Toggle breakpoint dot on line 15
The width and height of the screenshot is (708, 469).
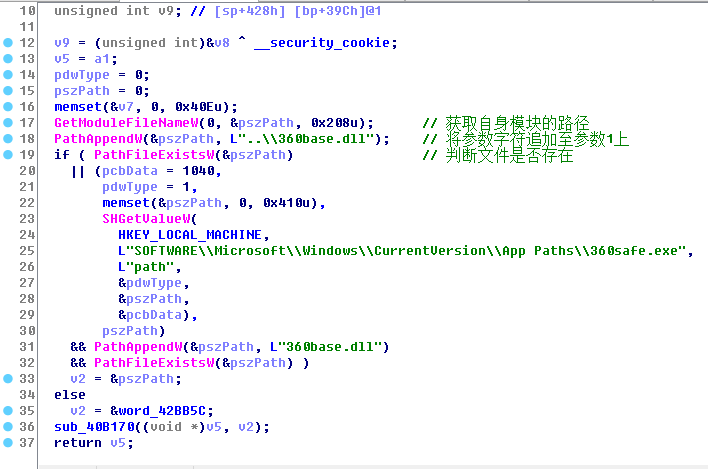[8, 91]
